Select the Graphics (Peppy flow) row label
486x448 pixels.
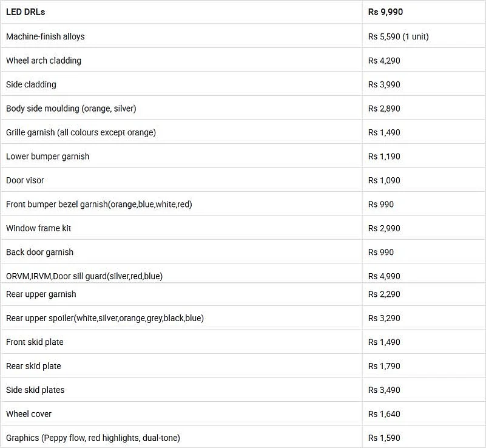[93, 438]
